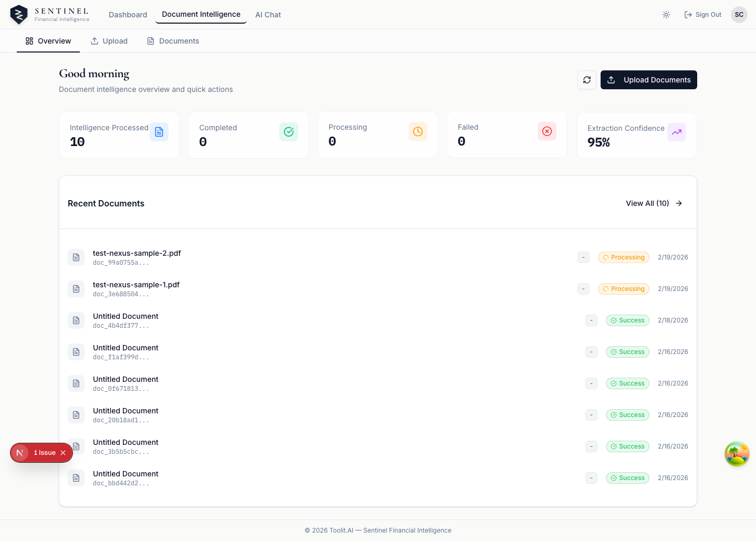Screen dimensions: 756x541
Task: Click file icon for test-nexus-sample-2.pdf
Action: click(x=76, y=257)
